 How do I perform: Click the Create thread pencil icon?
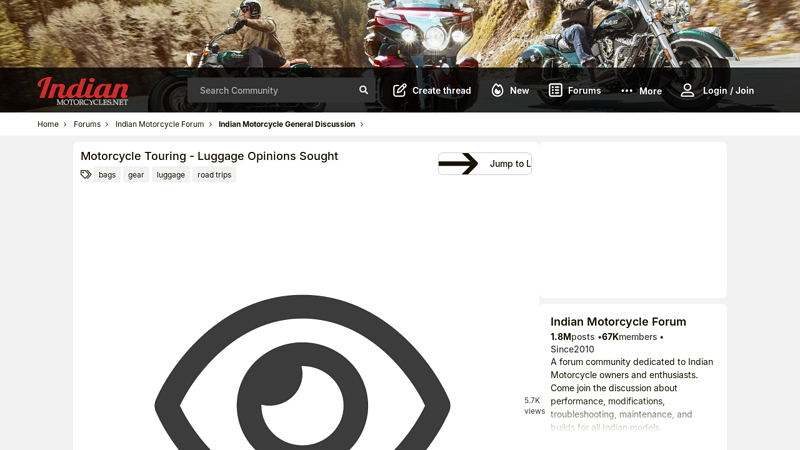tap(399, 90)
